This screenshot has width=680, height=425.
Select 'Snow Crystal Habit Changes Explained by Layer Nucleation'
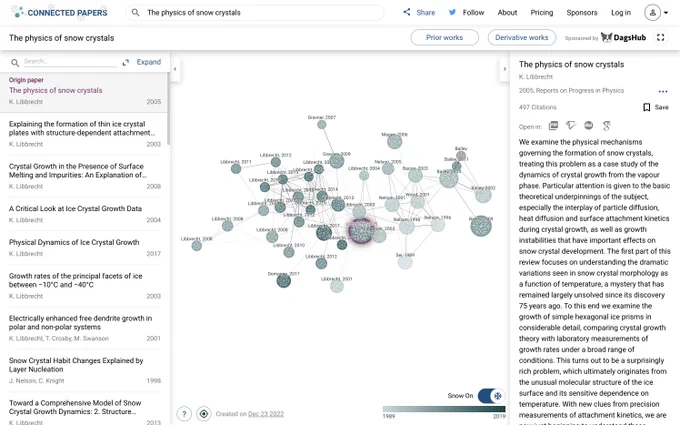(85, 370)
